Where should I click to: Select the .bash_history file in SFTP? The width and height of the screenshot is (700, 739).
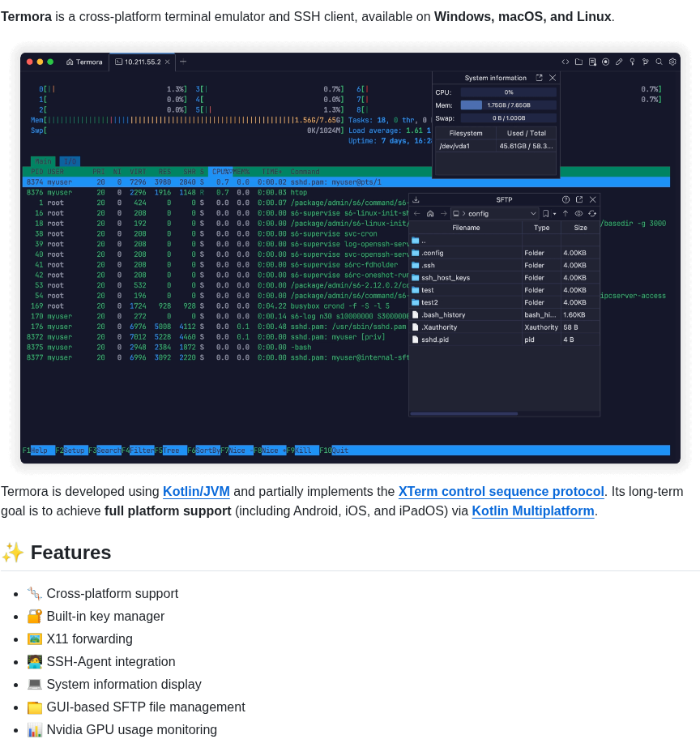click(x=505, y=315)
